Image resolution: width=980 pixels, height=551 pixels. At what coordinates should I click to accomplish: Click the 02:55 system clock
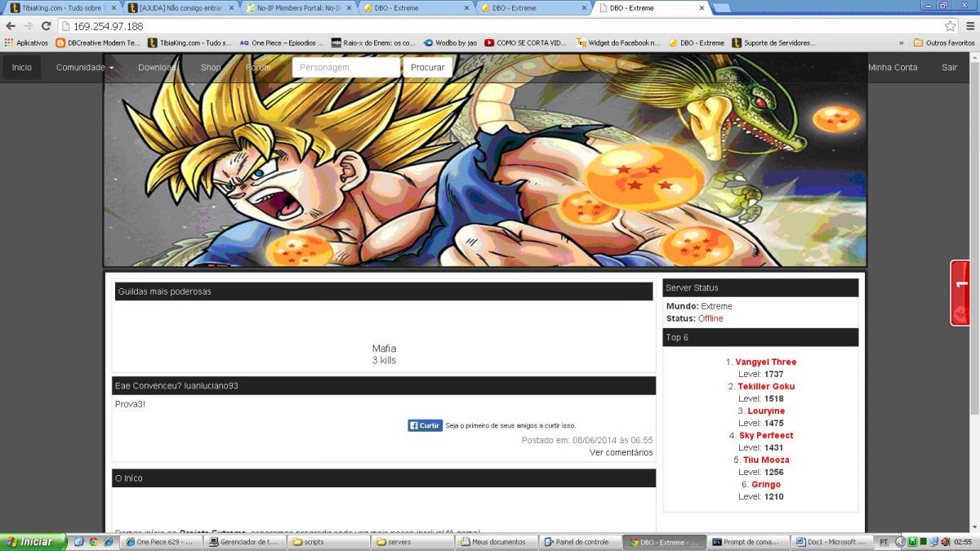click(963, 542)
